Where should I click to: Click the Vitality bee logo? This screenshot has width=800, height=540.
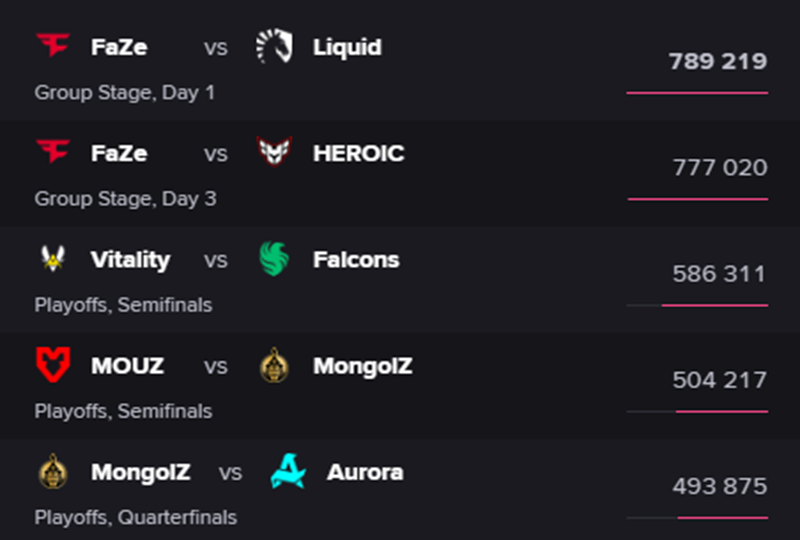pos(53,258)
